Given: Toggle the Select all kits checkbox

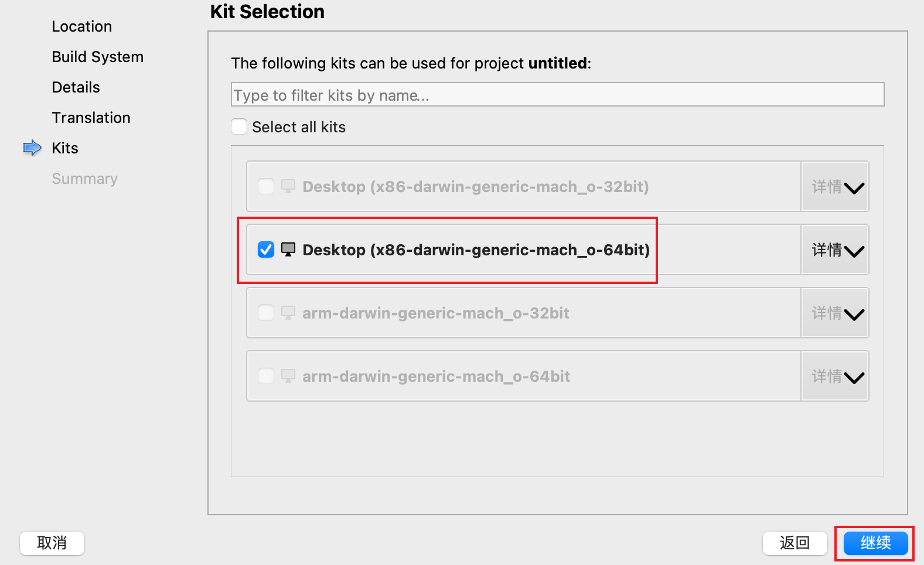Looking at the screenshot, I should coord(239,127).
